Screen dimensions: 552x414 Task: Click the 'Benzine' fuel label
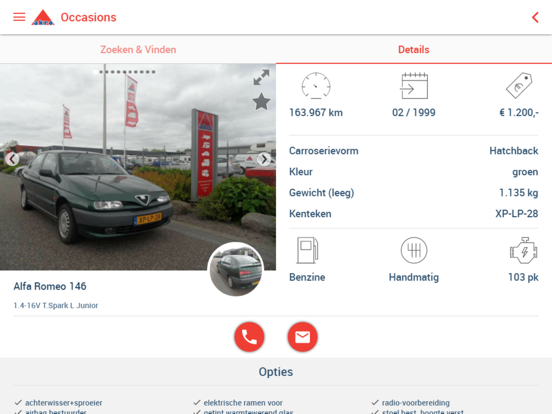point(307,277)
